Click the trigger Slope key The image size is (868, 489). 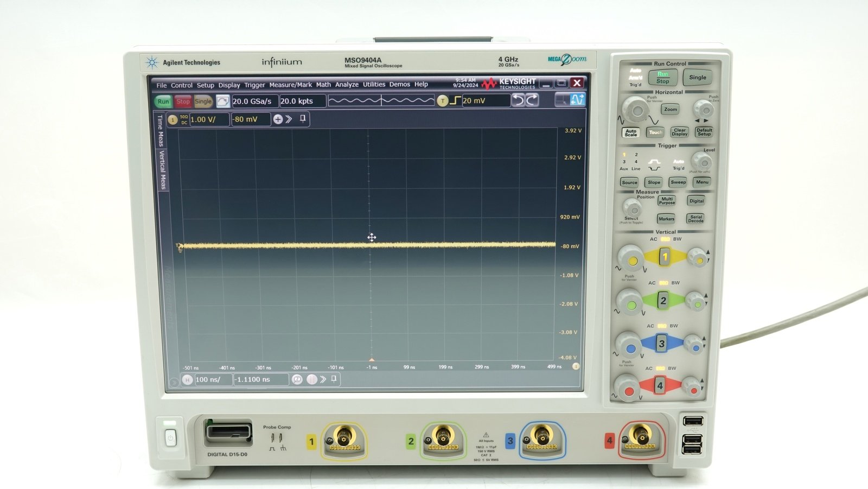654,182
